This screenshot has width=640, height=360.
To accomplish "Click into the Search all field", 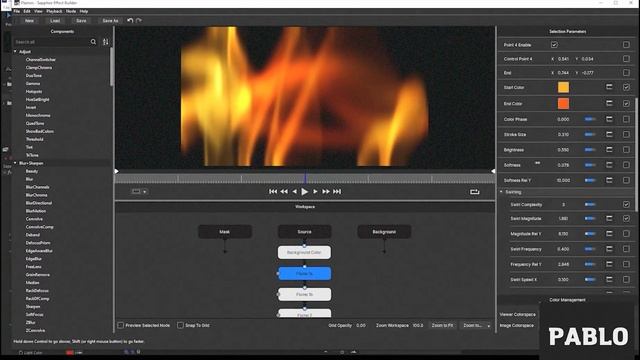I will (51, 42).
